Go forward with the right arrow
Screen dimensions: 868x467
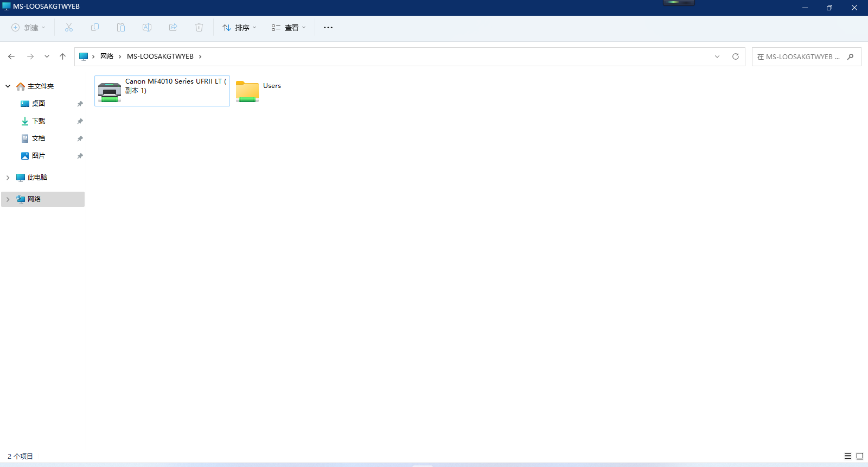click(30, 56)
